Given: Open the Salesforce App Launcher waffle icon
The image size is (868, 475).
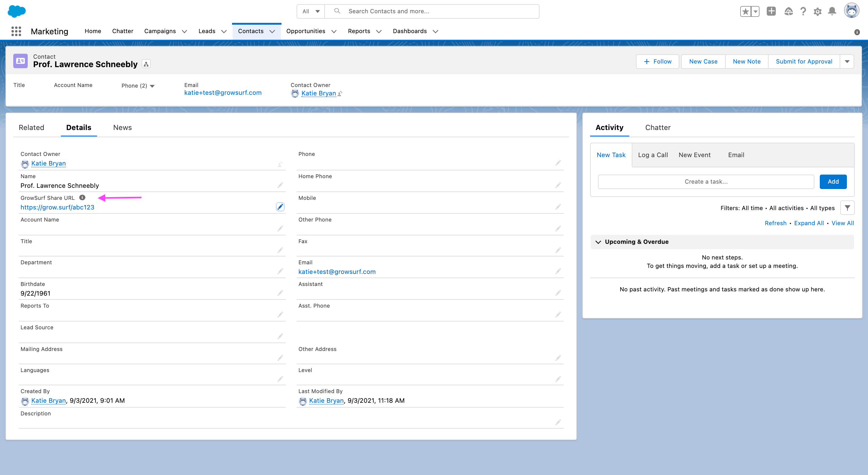Looking at the screenshot, I should point(16,31).
